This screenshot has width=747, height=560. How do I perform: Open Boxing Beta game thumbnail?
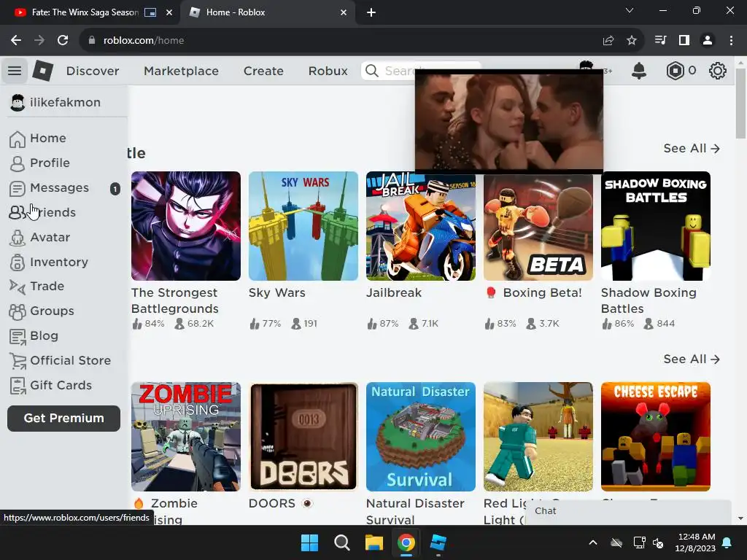click(x=538, y=226)
